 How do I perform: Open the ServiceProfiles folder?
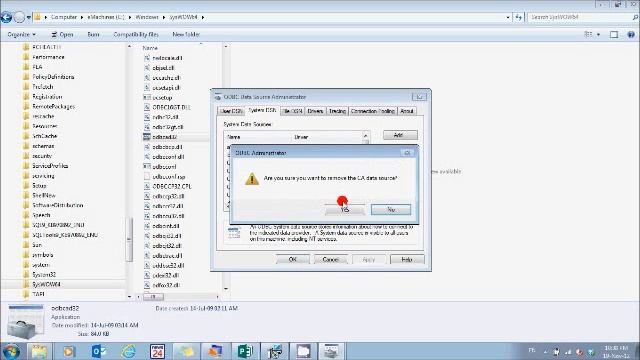[50, 166]
